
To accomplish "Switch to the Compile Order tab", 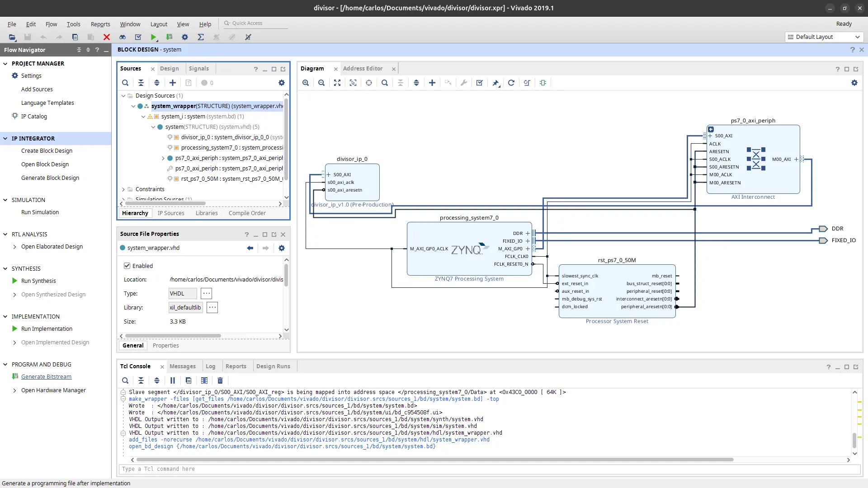I will point(247,213).
